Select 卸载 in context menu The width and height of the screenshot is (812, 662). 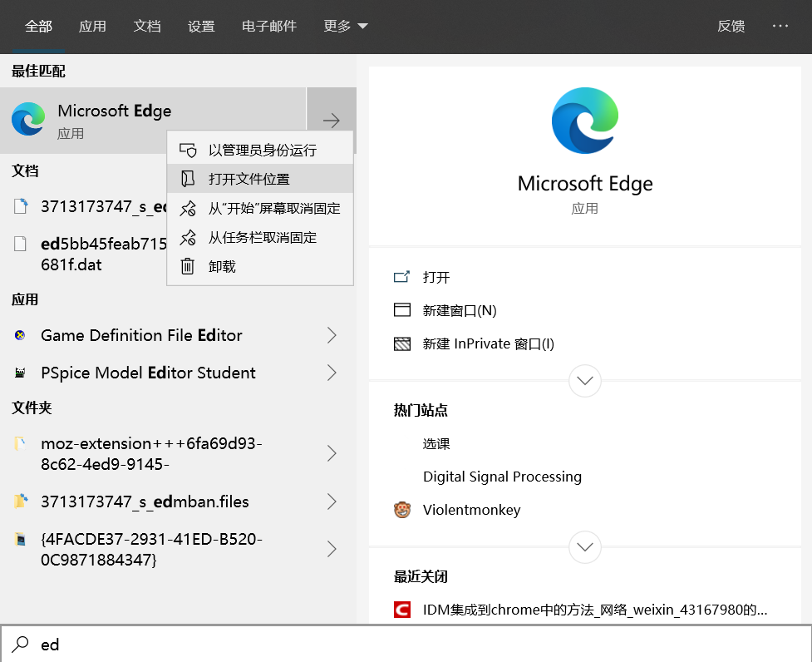coord(260,266)
